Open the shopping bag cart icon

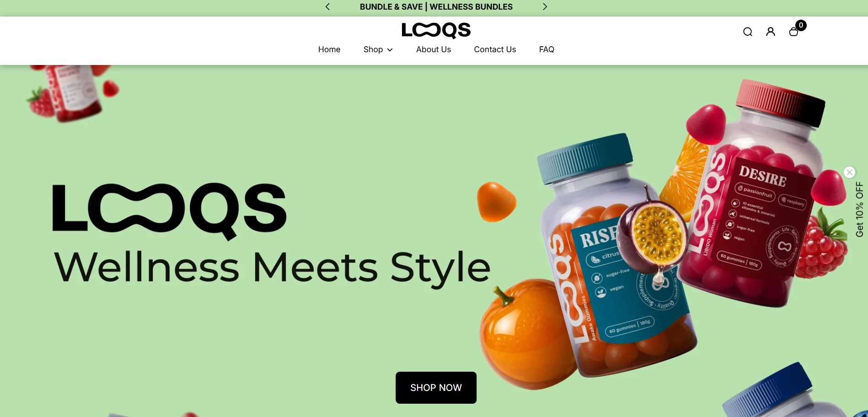[x=794, y=32]
